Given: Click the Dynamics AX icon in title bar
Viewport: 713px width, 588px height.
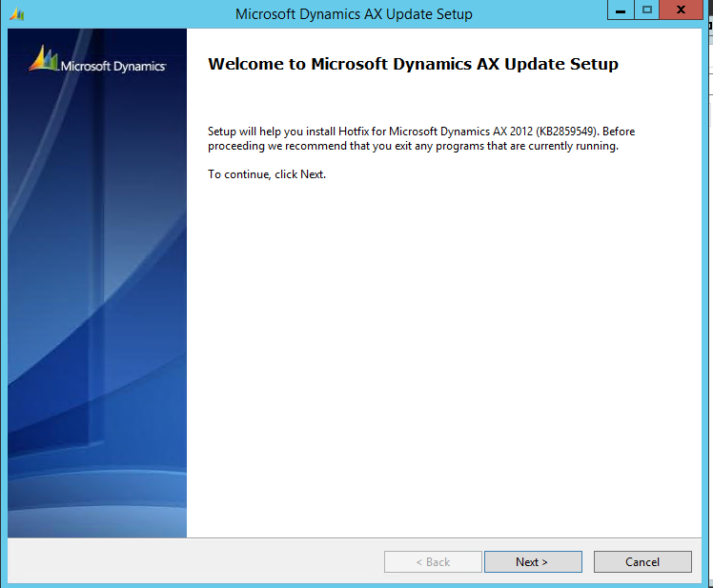Looking at the screenshot, I should point(17,14).
